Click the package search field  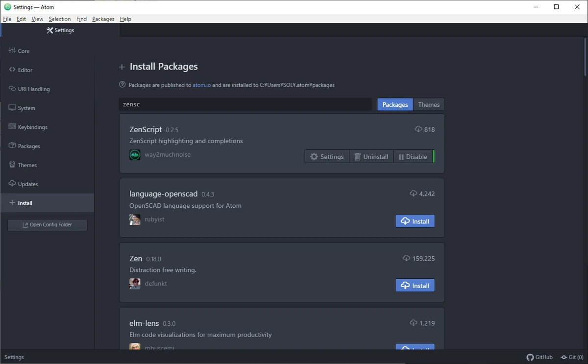[x=245, y=104]
